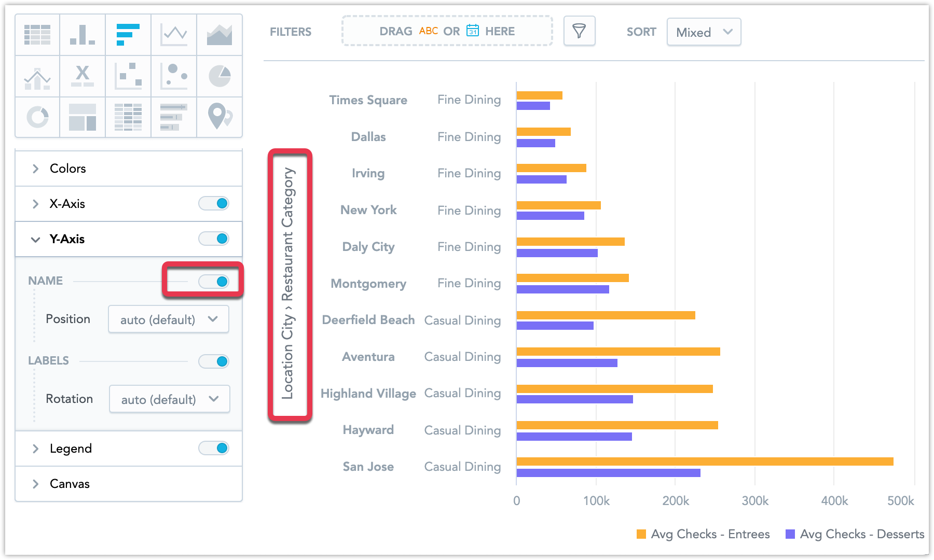Click the SORT label
This screenshot has height=560, width=934.
641,32
